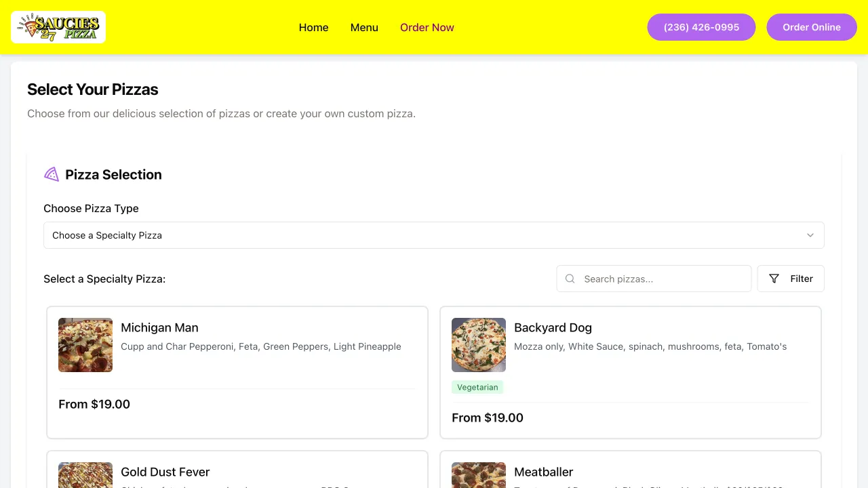Click the Order Online button
Image resolution: width=868 pixels, height=488 pixels.
coord(812,27)
